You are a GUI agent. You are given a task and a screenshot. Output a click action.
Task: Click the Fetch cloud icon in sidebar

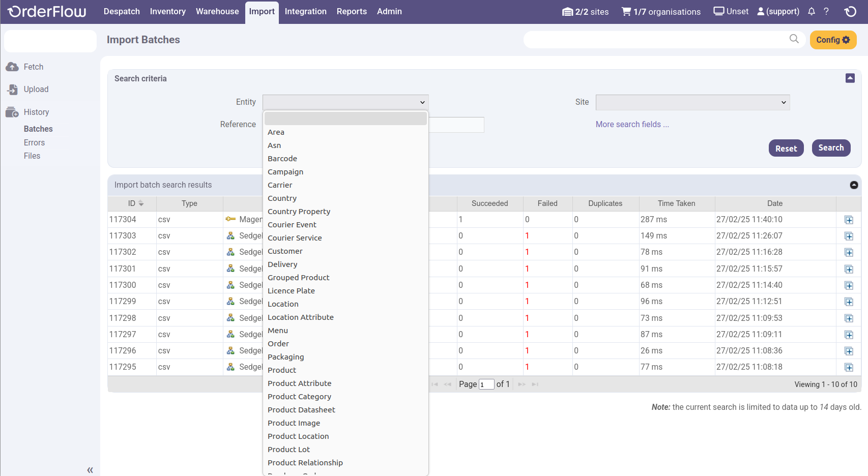(12, 67)
